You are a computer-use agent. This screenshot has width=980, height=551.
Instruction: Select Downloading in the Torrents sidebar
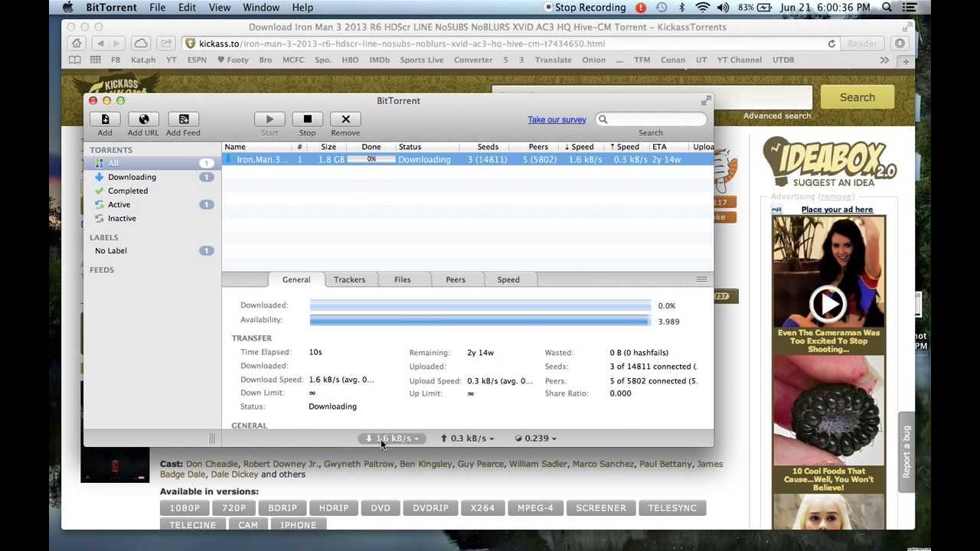pyautogui.click(x=153, y=177)
